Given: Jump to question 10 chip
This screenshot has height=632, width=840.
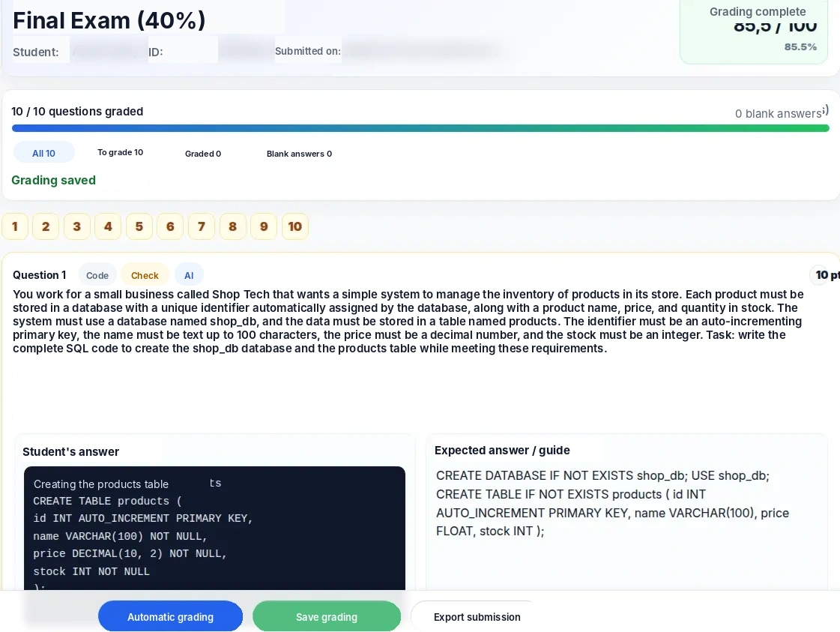Looking at the screenshot, I should click(295, 226).
